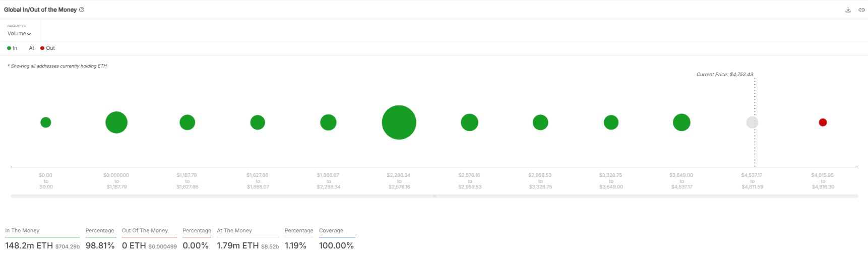The height and width of the screenshot is (253, 868).
Task: Select the green bubble for $2,576.16 to $2,959.53
Action: (469, 122)
